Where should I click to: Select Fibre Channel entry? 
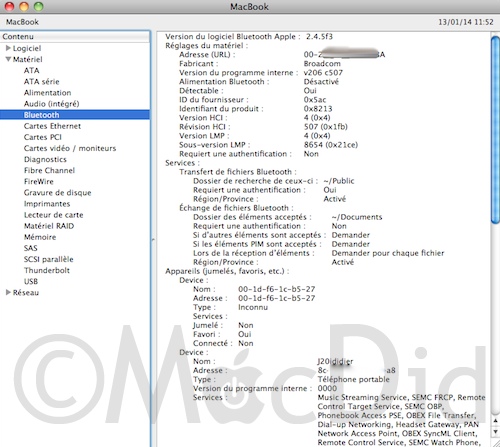49,170
